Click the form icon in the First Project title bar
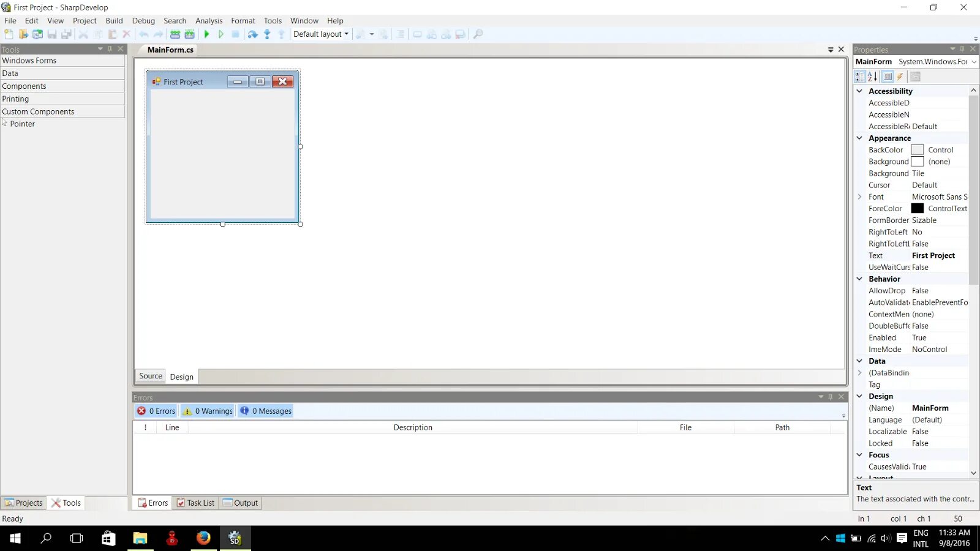 pyautogui.click(x=156, y=81)
